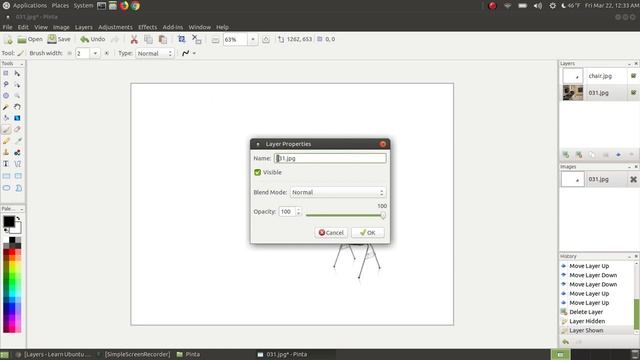Viewport: 640px width, 360px height.
Task: Select the Move Selected arrow tool
Action: [17, 73]
